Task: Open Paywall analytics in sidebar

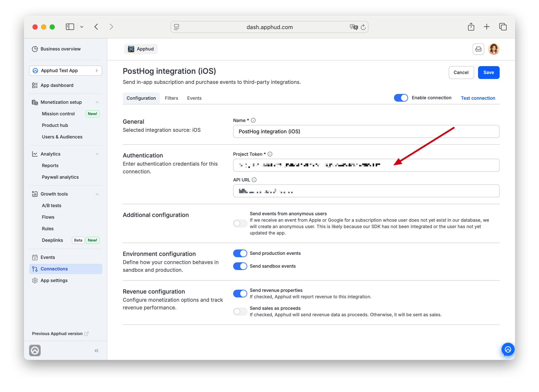Action: (60, 177)
